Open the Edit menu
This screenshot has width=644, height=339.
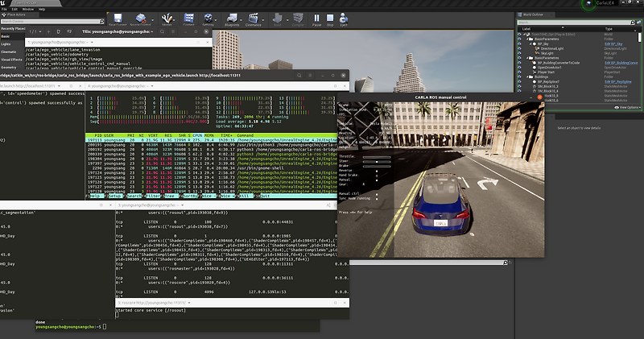click(14, 9)
